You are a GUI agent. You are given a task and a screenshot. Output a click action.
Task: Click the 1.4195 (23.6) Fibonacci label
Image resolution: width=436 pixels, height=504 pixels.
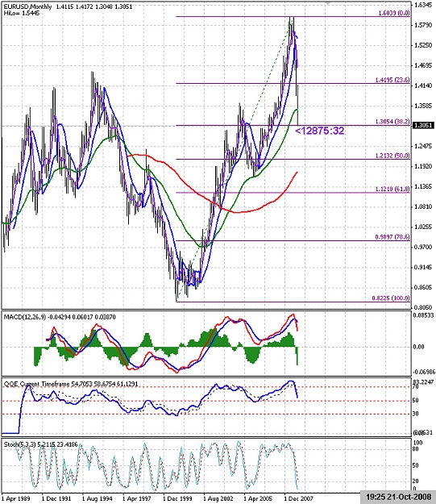pyautogui.click(x=392, y=80)
